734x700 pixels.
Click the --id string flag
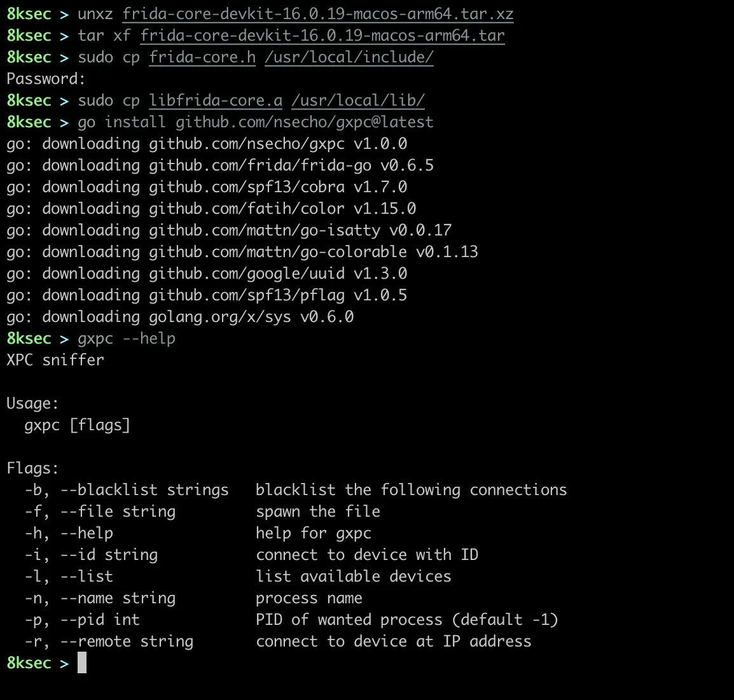(109, 555)
